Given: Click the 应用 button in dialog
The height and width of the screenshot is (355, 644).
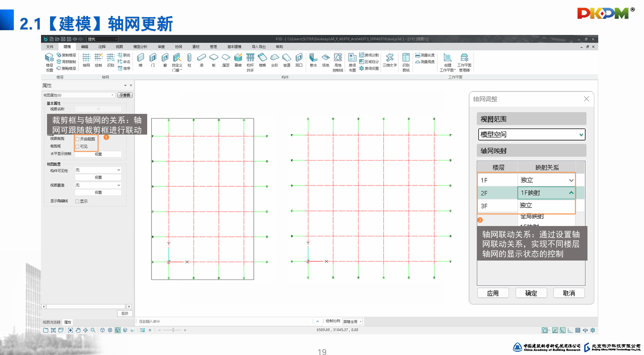Looking at the screenshot, I should [x=493, y=293].
